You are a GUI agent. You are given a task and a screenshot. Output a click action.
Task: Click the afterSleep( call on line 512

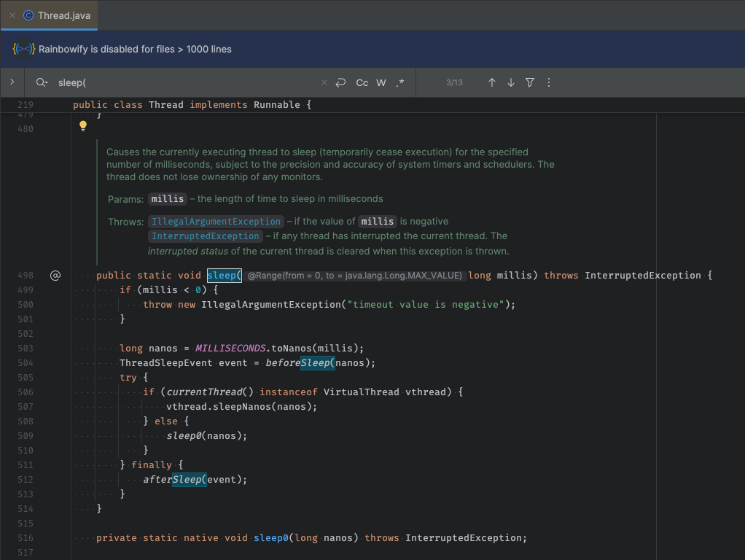[x=175, y=480]
